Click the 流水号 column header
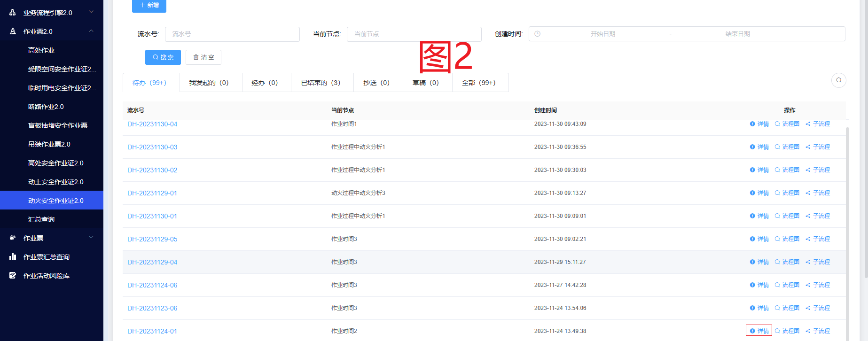Image resolution: width=868 pixels, height=341 pixels. coord(136,110)
